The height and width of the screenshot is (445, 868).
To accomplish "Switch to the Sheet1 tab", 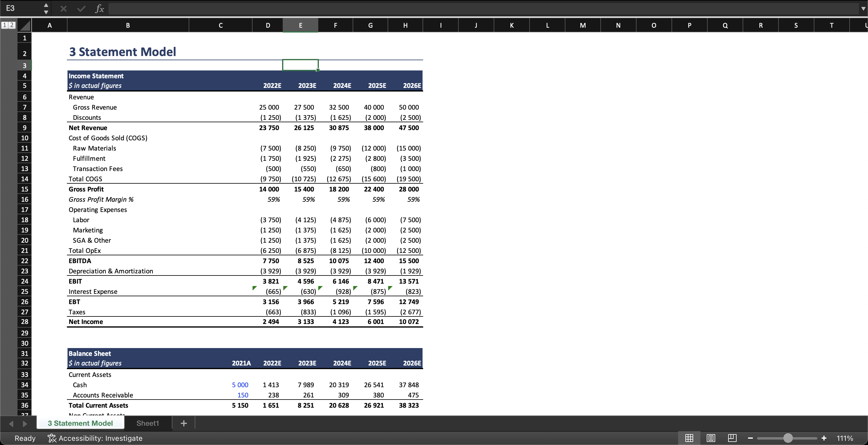I will [x=148, y=423].
